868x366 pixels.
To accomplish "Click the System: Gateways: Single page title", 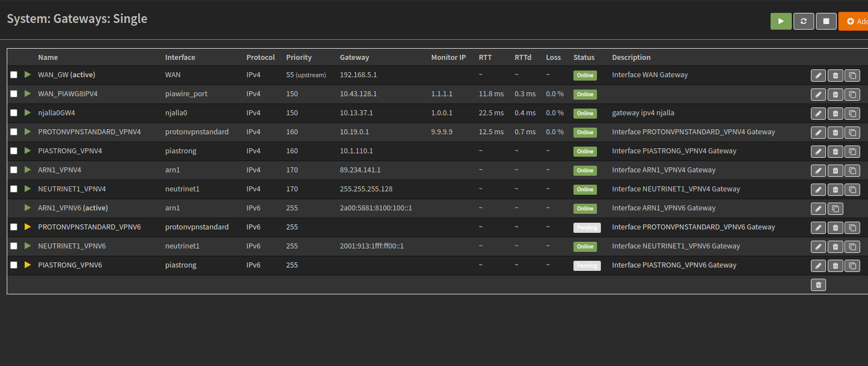I will (77, 18).
